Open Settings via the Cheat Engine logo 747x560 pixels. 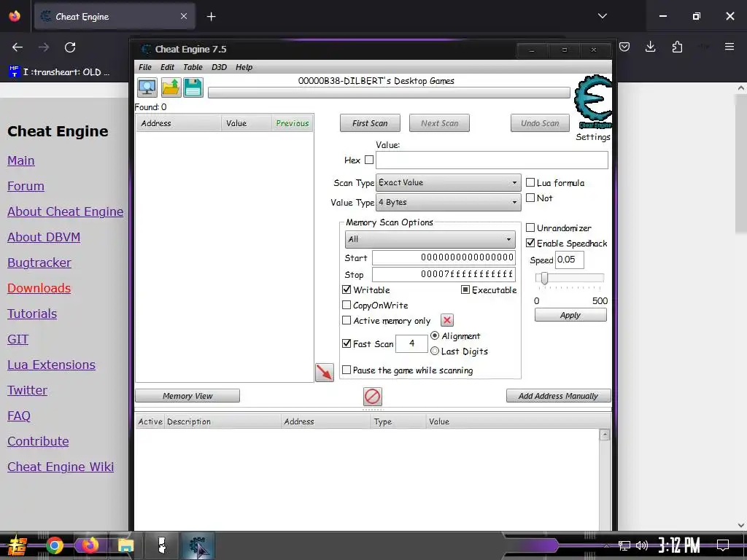point(592,102)
